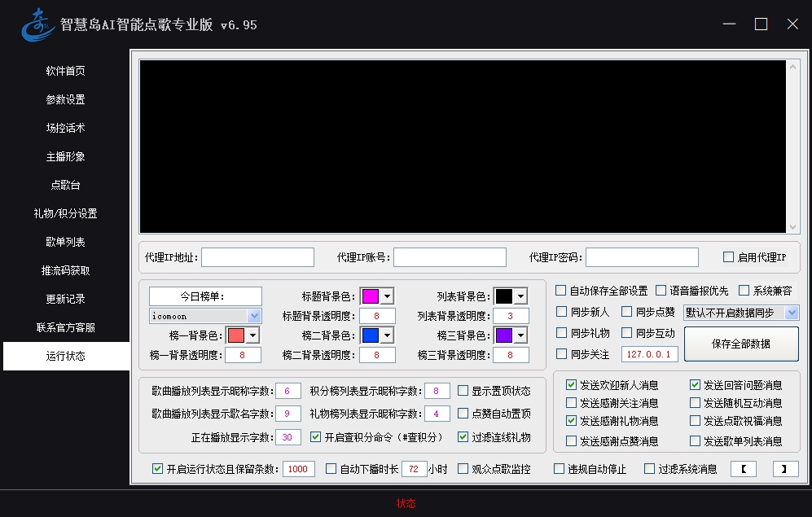Maximize the application window
This screenshot has height=517, width=812.
761,24
